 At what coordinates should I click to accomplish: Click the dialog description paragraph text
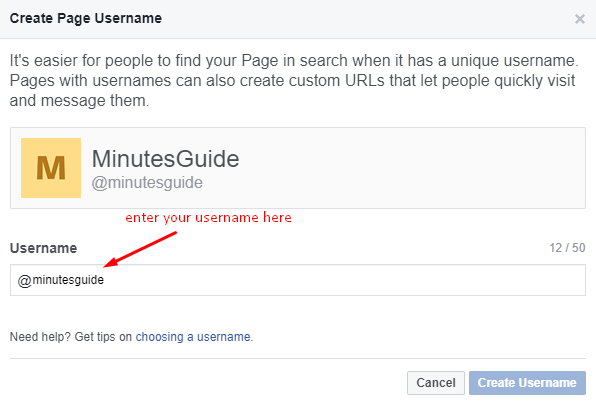pos(294,81)
